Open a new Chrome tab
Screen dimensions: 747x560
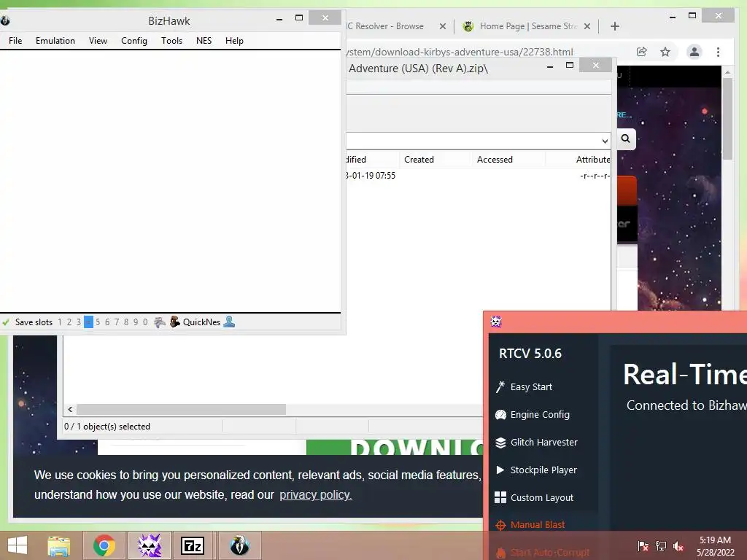click(615, 26)
